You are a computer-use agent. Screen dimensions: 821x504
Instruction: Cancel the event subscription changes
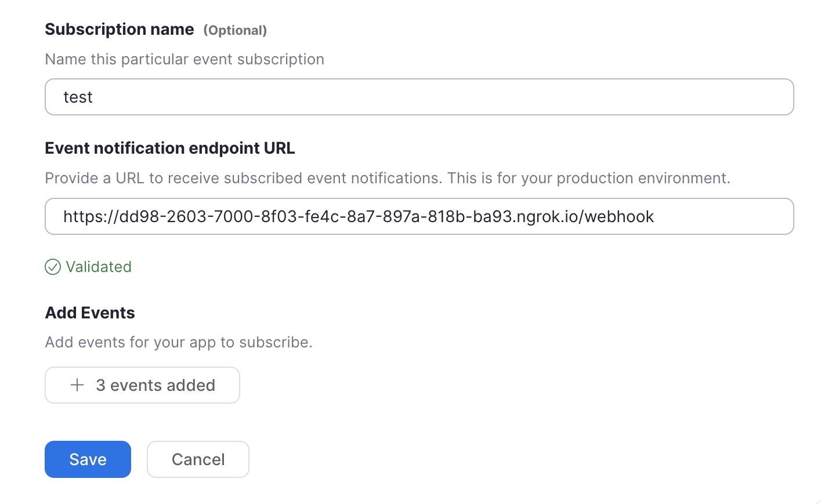pos(198,459)
